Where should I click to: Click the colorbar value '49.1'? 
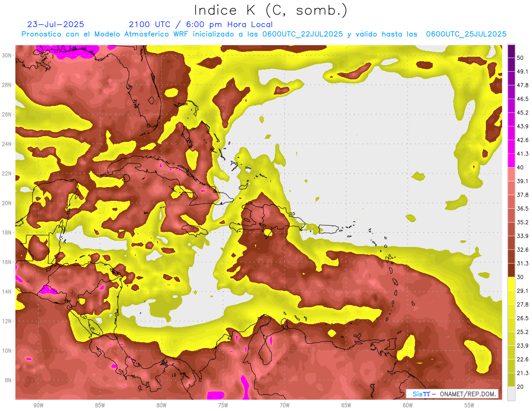click(x=523, y=71)
